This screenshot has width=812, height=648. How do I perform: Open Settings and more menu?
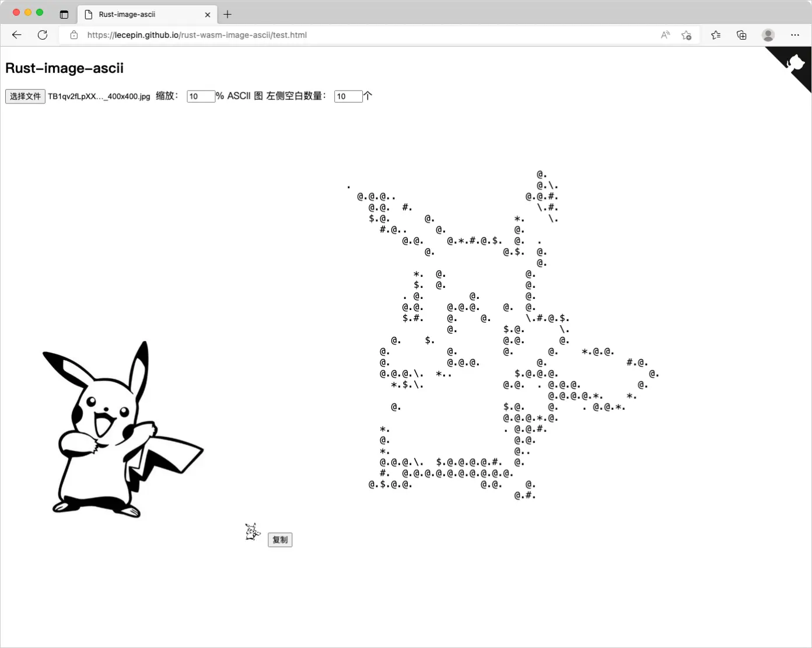pyautogui.click(x=795, y=35)
